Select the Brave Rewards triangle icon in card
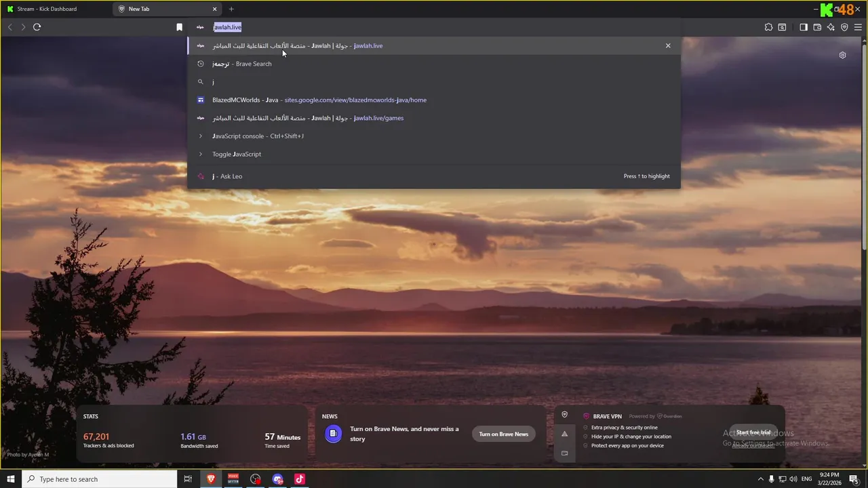 [x=564, y=434]
